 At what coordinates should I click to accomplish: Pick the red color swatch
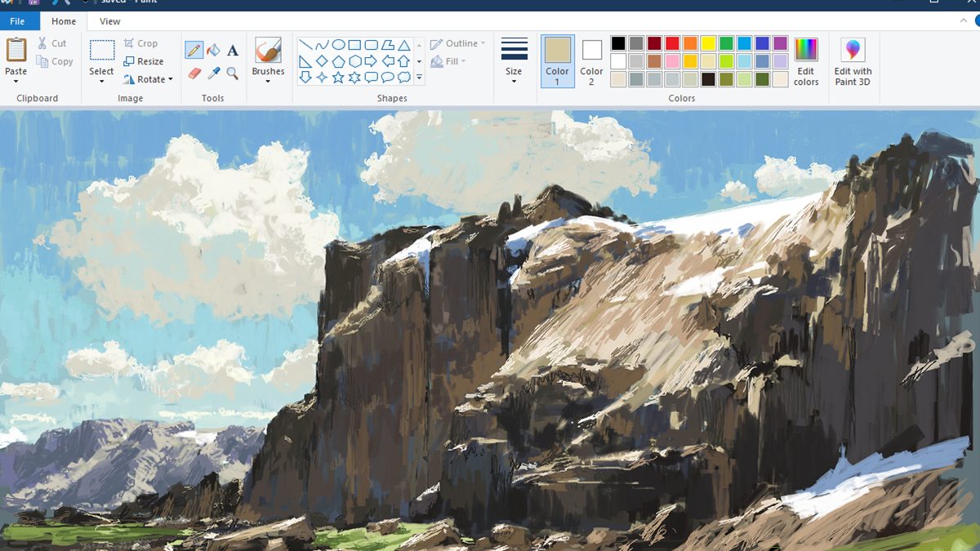(670, 42)
